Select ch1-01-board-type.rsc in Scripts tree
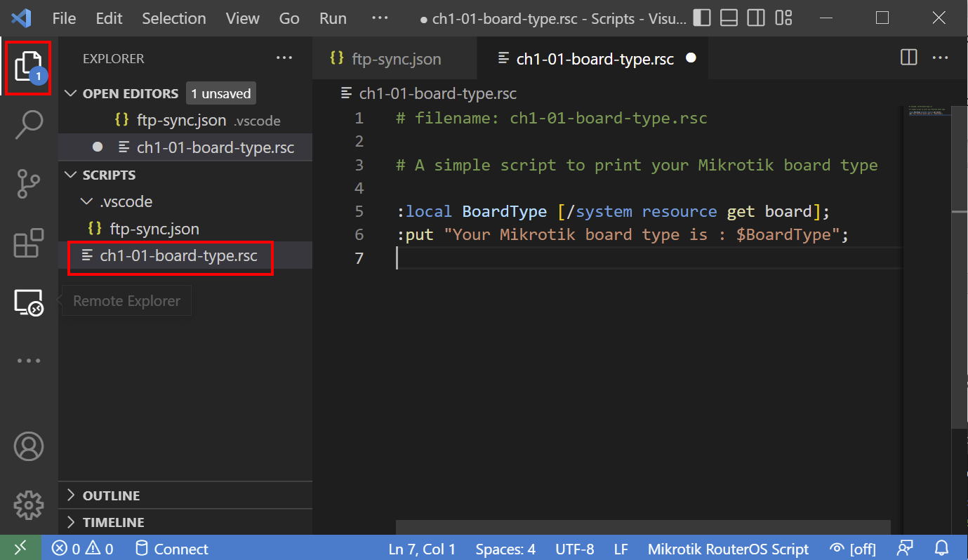 pos(178,255)
